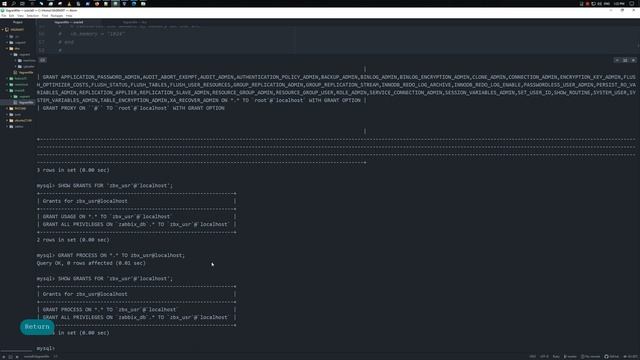Open the Selection menu
The image size is (640, 360).
tap(33, 16)
